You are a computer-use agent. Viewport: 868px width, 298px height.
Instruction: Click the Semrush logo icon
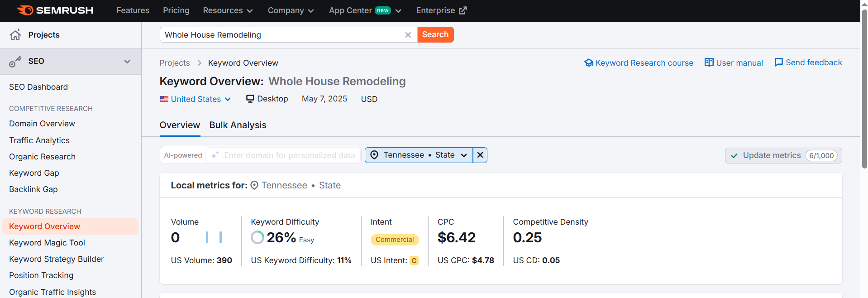[25, 10]
